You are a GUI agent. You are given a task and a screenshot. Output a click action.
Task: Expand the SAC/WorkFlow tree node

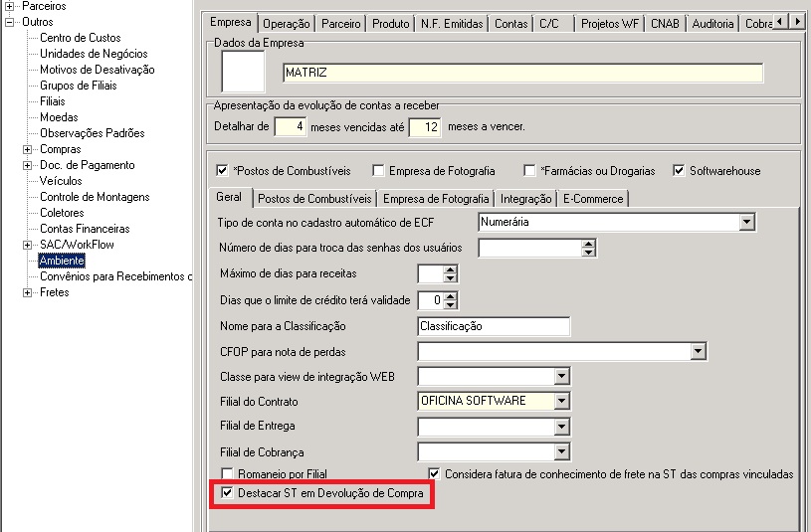click(x=28, y=245)
